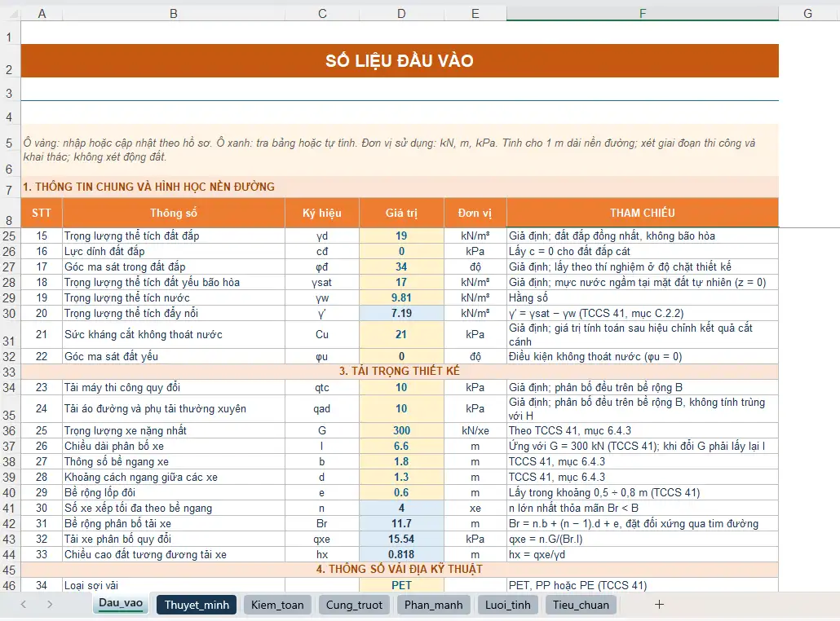Select the n value cell 4

pyautogui.click(x=401, y=509)
